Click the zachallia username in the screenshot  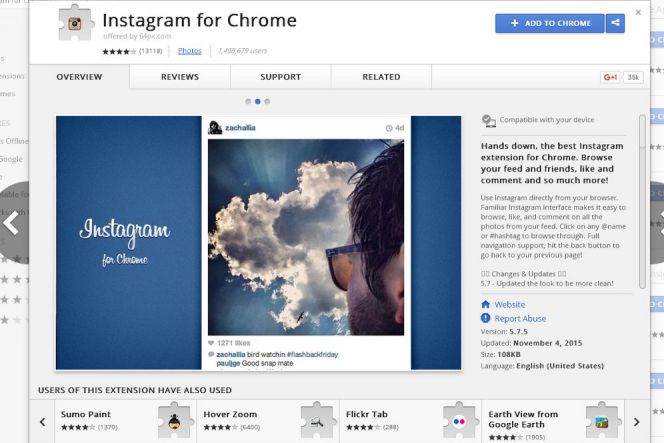pyautogui.click(x=240, y=128)
